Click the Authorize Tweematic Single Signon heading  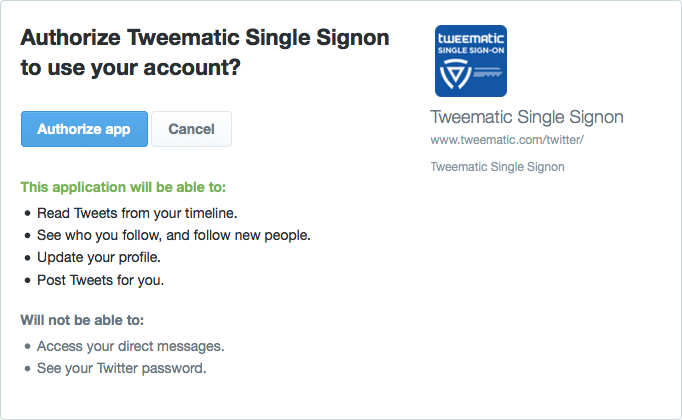(204, 38)
